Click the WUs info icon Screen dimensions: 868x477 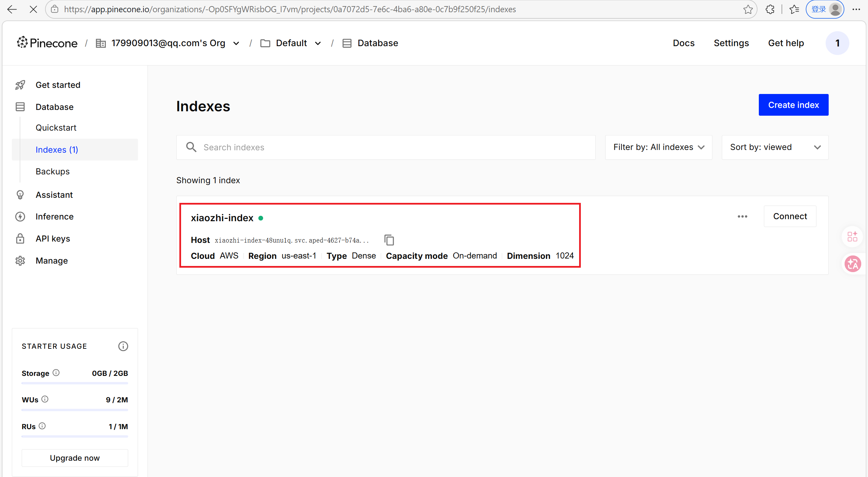[45, 399]
